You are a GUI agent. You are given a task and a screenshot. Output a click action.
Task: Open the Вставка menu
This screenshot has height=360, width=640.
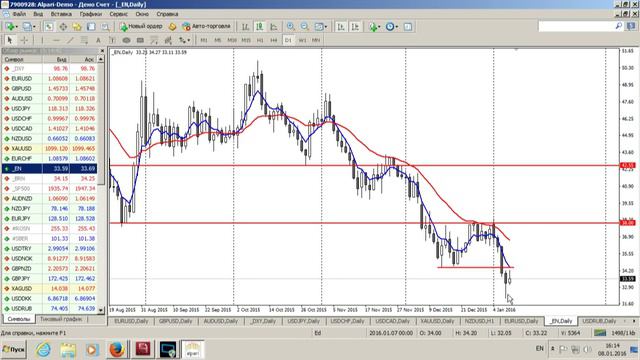point(61,14)
